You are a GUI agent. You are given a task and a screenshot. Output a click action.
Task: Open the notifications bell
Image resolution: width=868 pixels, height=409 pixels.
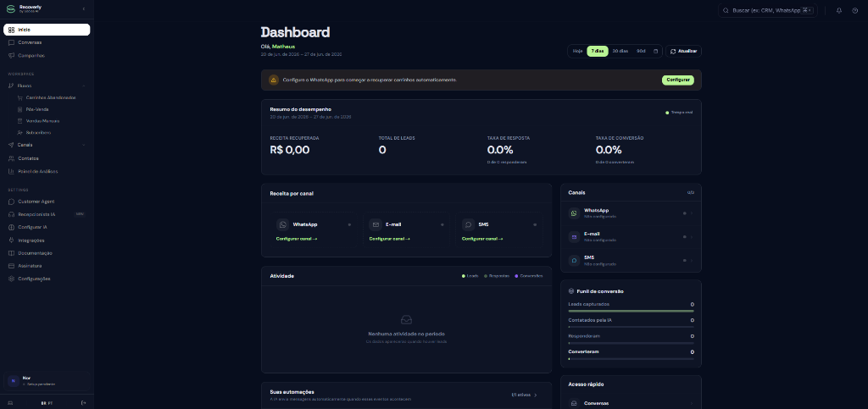pyautogui.click(x=839, y=10)
